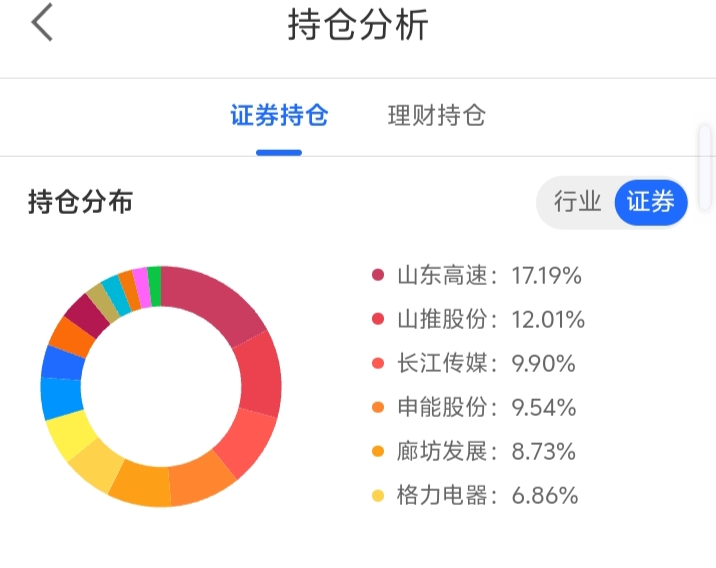Select the green donut chart slice
The height and width of the screenshot is (568, 716).
[x=154, y=286]
